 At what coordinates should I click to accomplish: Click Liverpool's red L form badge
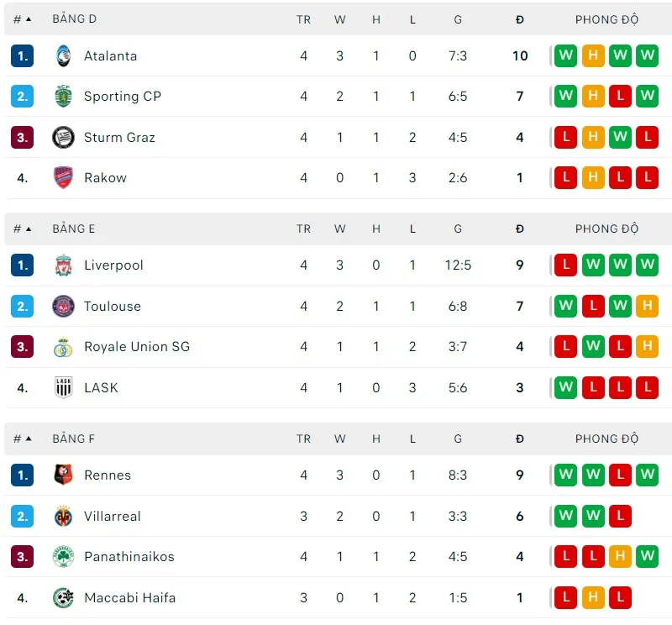(x=565, y=265)
